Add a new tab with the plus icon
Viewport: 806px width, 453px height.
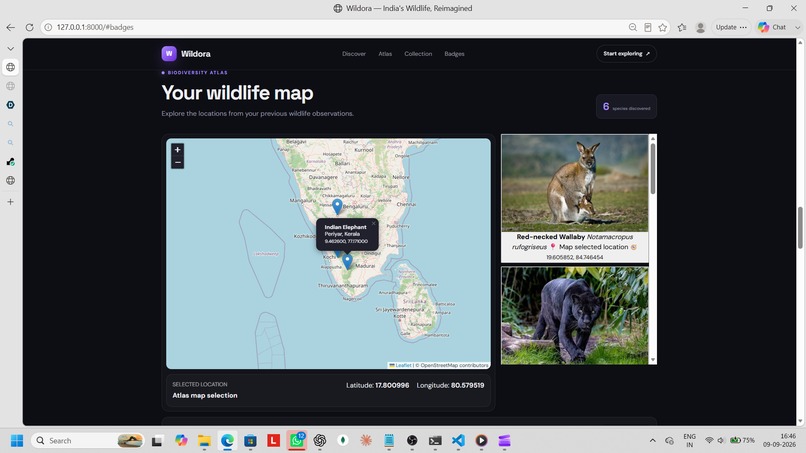click(10, 202)
